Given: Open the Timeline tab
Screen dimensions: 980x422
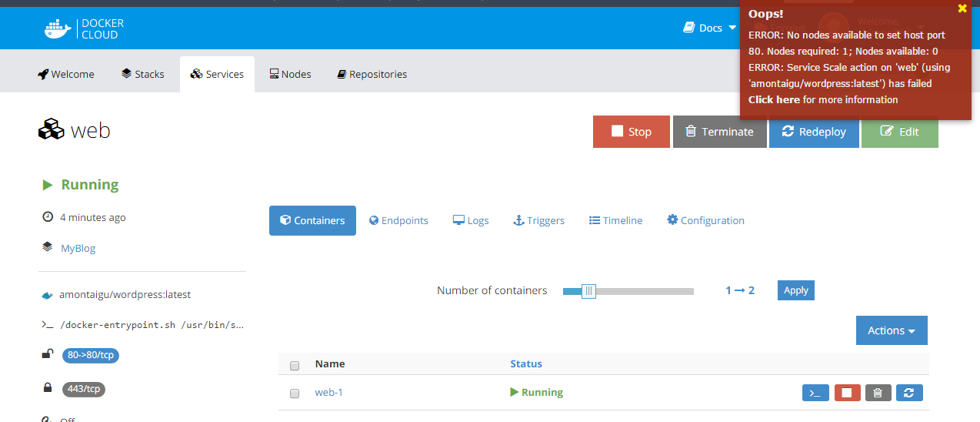Looking at the screenshot, I should 615,220.
